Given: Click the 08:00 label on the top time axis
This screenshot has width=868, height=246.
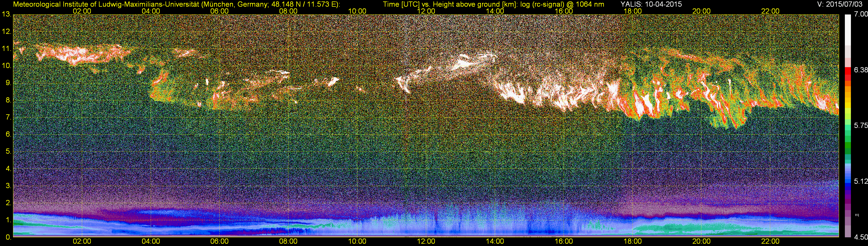Looking at the screenshot, I should coord(288,11).
